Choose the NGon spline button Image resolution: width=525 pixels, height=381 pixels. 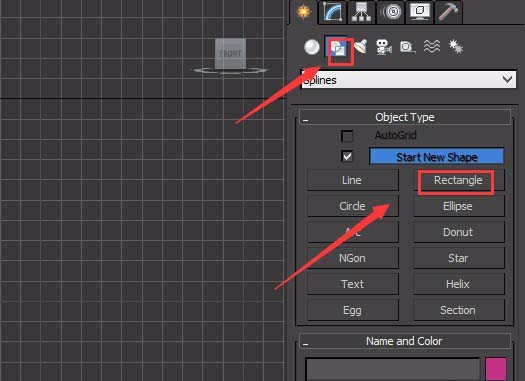pyautogui.click(x=353, y=258)
